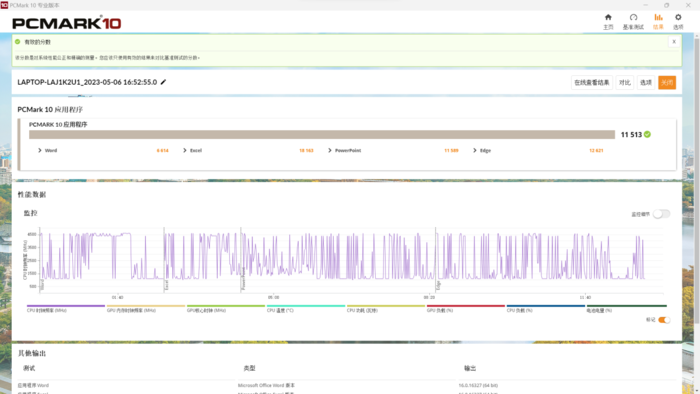Click the 性能数据 section heading

point(32,195)
